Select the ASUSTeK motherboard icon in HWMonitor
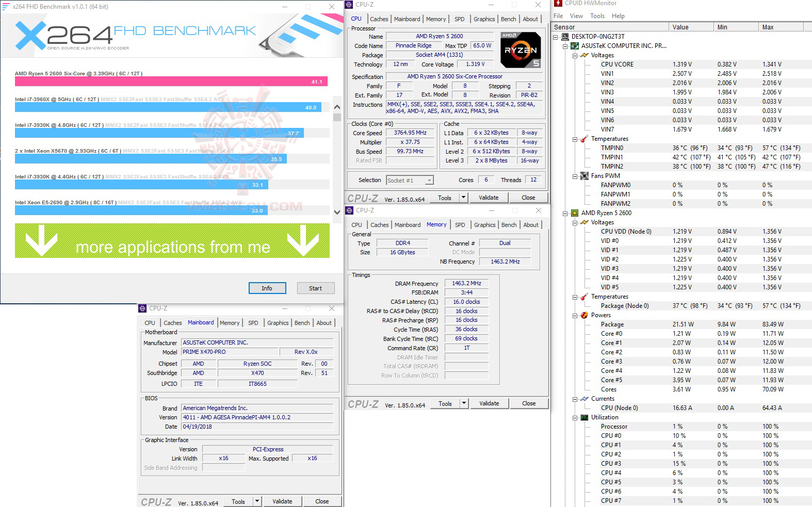The width and height of the screenshot is (812, 507). point(575,46)
